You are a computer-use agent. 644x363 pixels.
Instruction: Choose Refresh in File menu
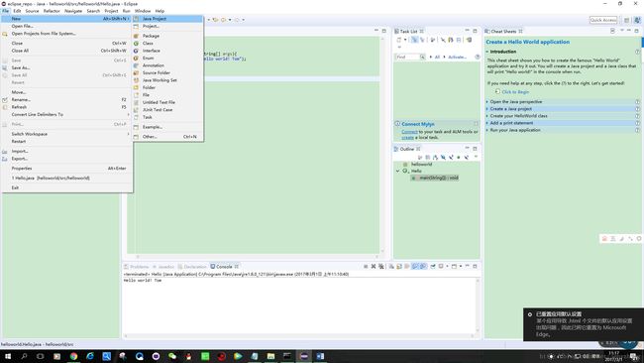(66, 107)
